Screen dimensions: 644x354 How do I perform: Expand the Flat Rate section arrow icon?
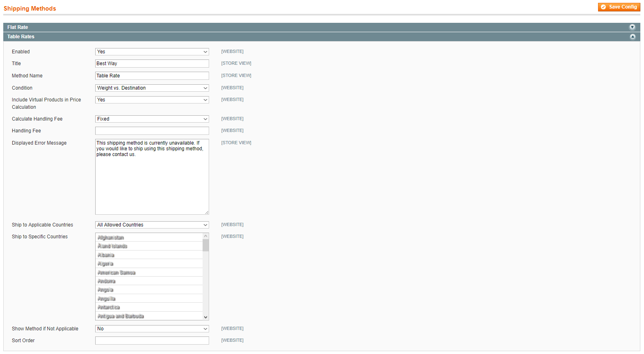(x=632, y=27)
